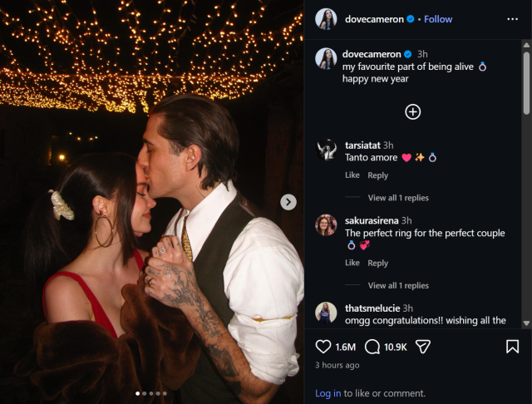532x404 pixels.
Task: Follow the dovecameron account
Action: click(438, 19)
